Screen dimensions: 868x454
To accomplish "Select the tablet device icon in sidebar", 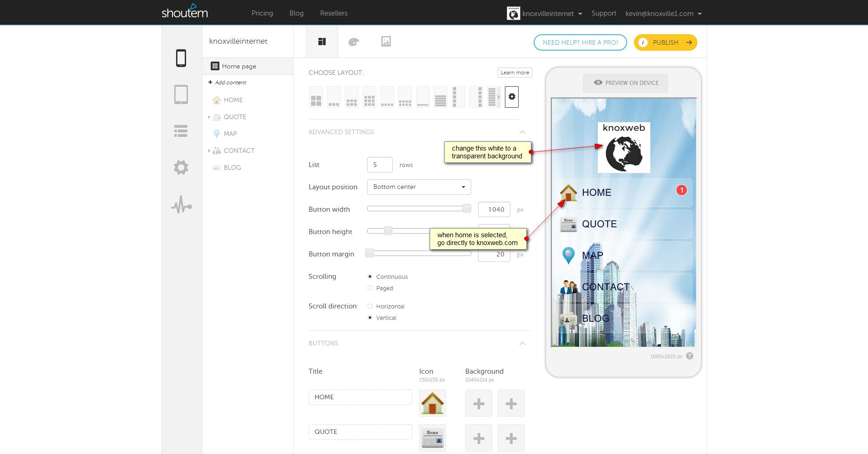I will click(x=181, y=95).
